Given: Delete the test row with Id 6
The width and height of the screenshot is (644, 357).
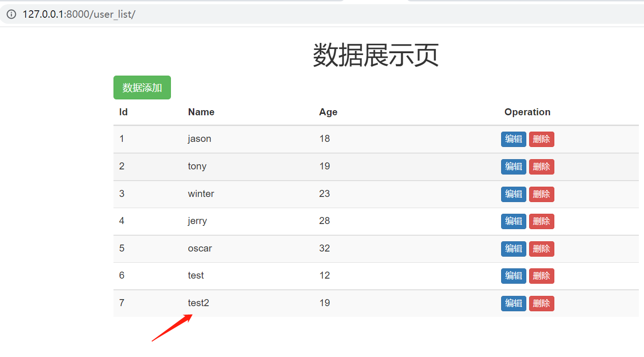Looking at the screenshot, I should click(541, 276).
